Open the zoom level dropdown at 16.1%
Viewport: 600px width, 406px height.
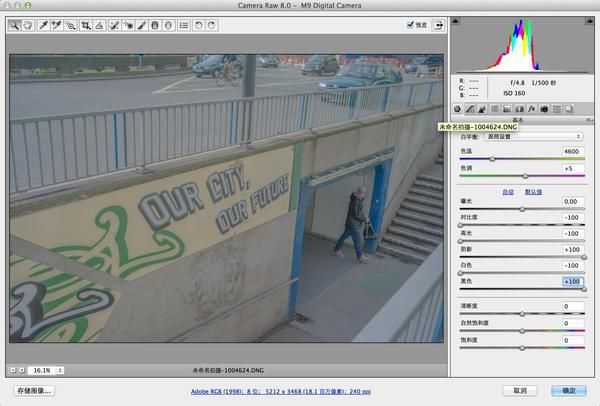tap(60, 370)
